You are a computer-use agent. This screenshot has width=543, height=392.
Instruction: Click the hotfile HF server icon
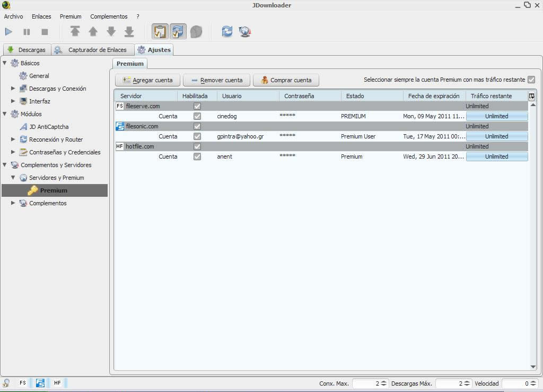point(119,146)
